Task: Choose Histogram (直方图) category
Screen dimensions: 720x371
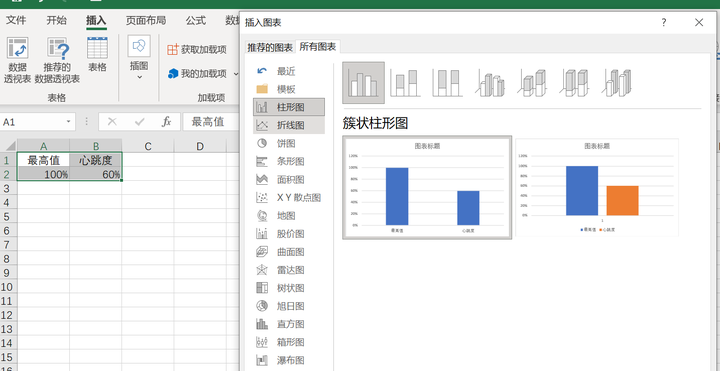Action: tap(289, 324)
